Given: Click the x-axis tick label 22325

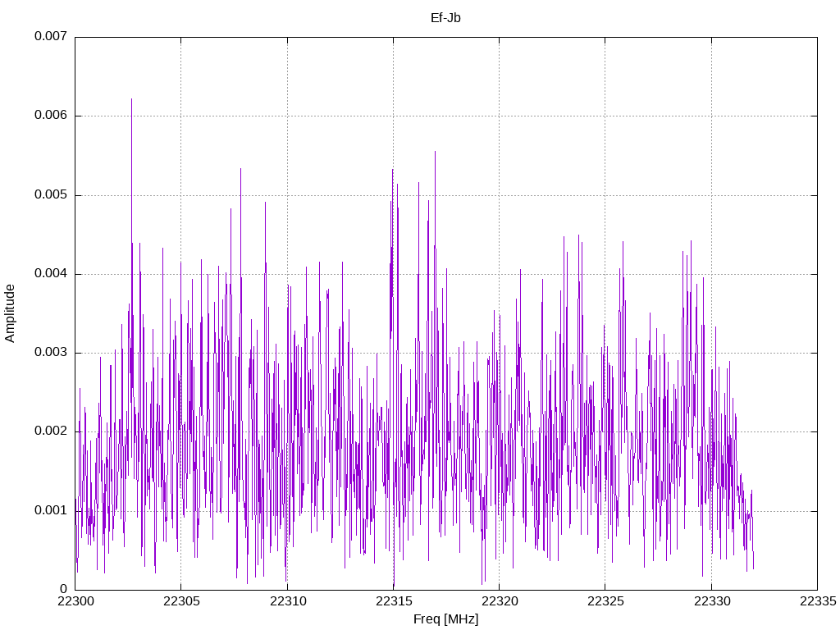Looking at the screenshot, I should (605, 601).
